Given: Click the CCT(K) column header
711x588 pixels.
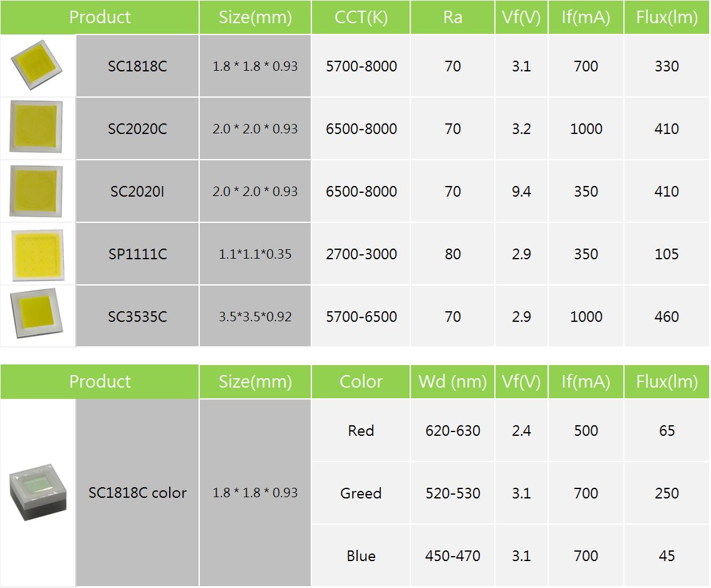Looking at the screenshot, I should pyautogui.click(x=361, y=18).
